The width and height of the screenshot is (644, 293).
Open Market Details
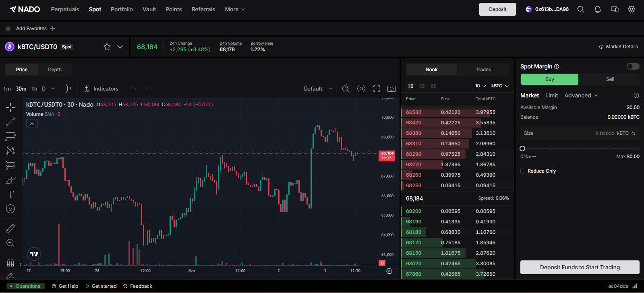618,47
